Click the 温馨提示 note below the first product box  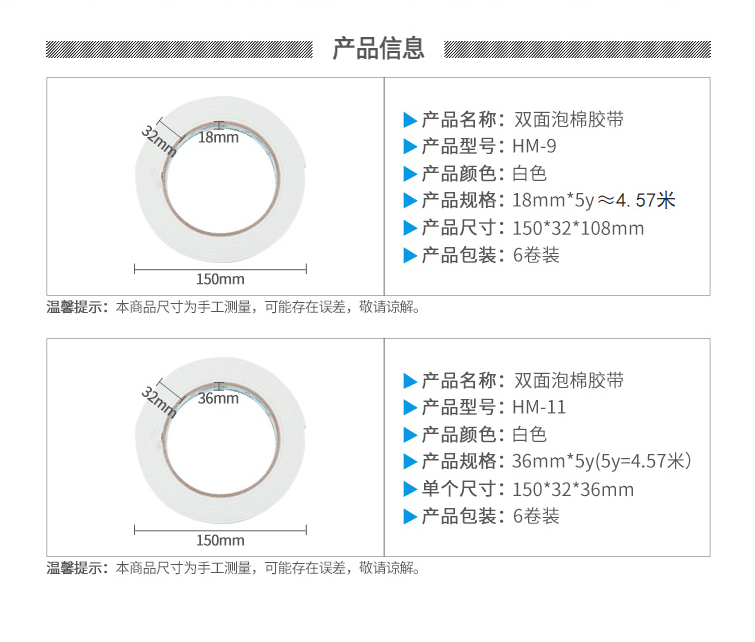[233, 307]
